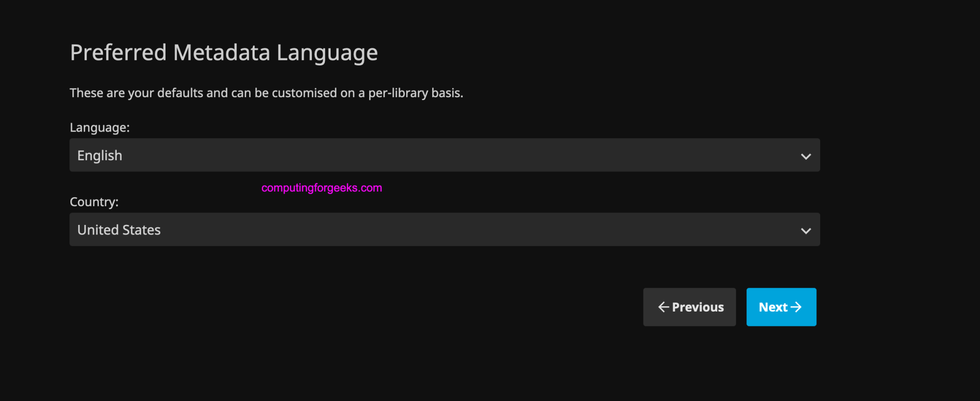
Task: Click the left arrow icon in Previous button
Action: pyautogui.click(x=663, y=307)
